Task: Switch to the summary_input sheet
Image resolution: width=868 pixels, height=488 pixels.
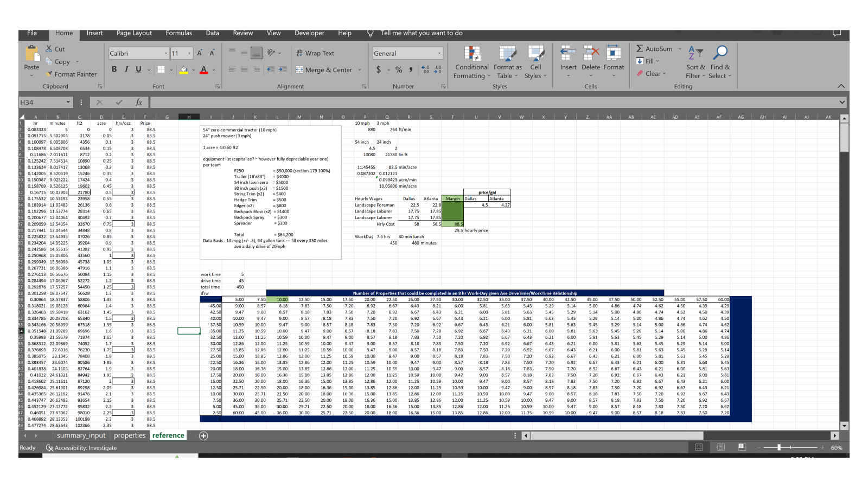Action: click(x=81, y=435)
